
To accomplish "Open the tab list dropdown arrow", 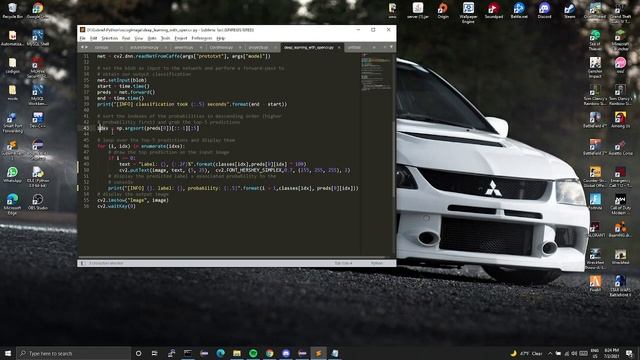I will point(391,47).
